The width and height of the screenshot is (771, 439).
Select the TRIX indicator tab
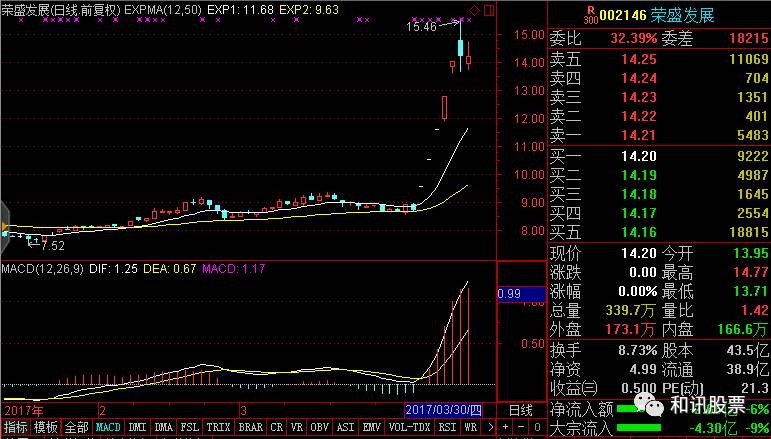(x=218, y=427)
